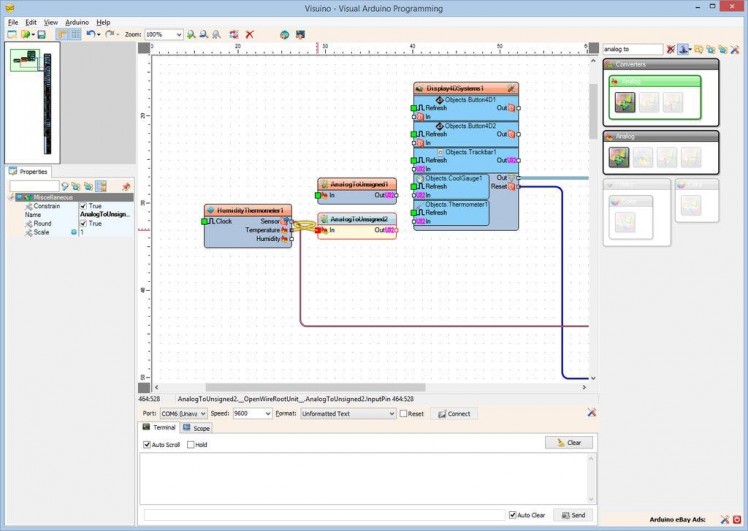Click the component search field

pos(632,48)
